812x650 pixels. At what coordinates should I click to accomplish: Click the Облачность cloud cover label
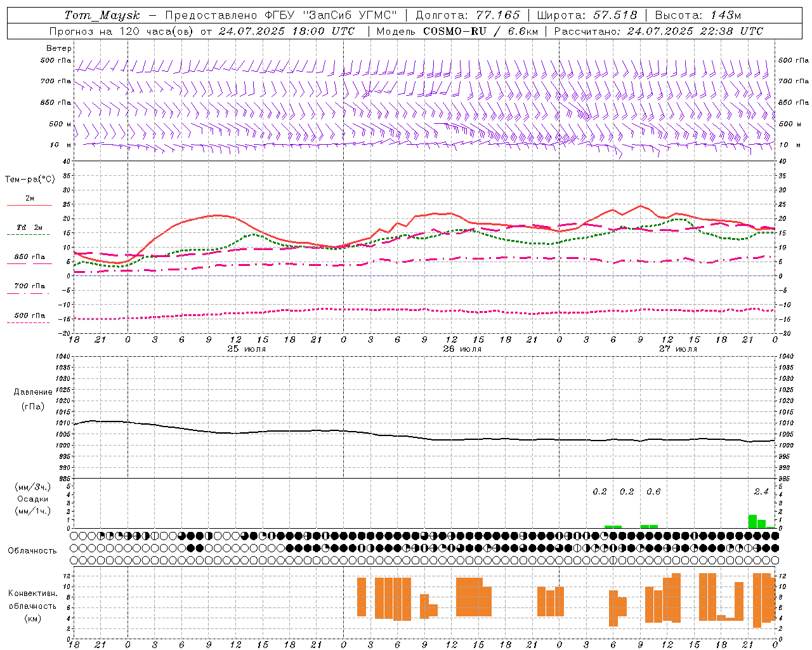pos(32,550)
